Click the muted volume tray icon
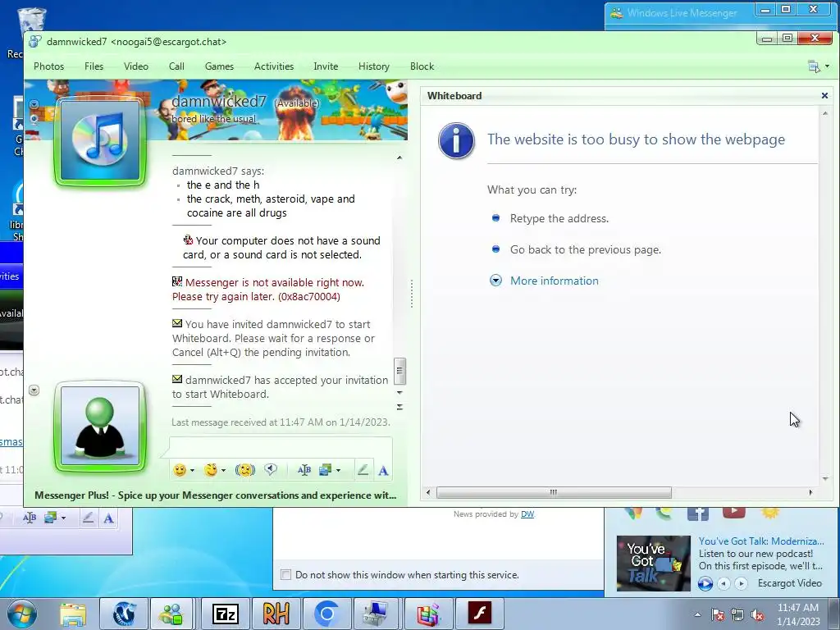The width and height of the screenshot is (840, 630). tap(757, 615)
